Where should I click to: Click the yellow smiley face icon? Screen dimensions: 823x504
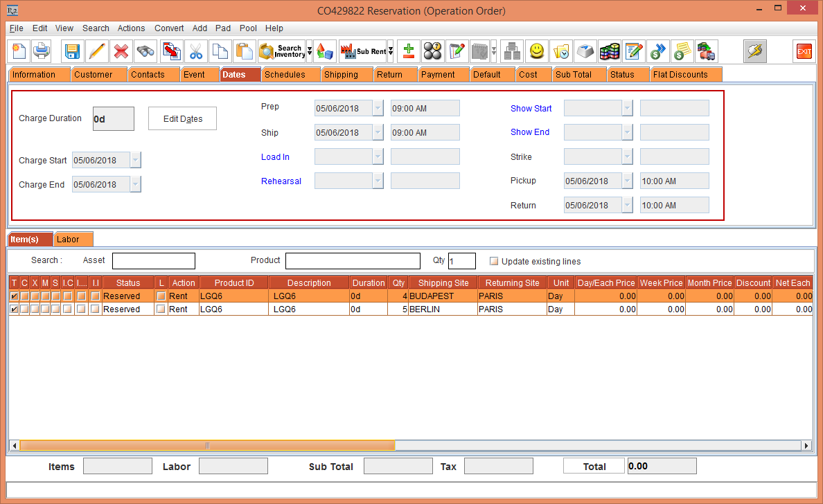pos(536,51)
